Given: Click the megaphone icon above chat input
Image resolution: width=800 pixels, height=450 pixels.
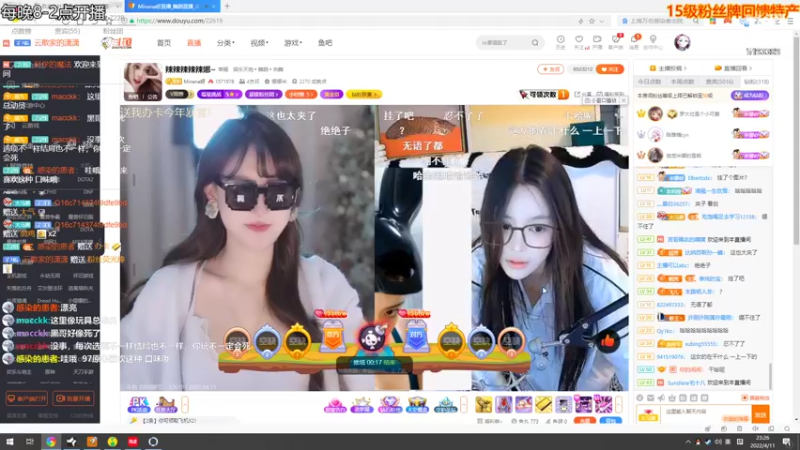Looking at the screenshot, I should tap(661, 397).
